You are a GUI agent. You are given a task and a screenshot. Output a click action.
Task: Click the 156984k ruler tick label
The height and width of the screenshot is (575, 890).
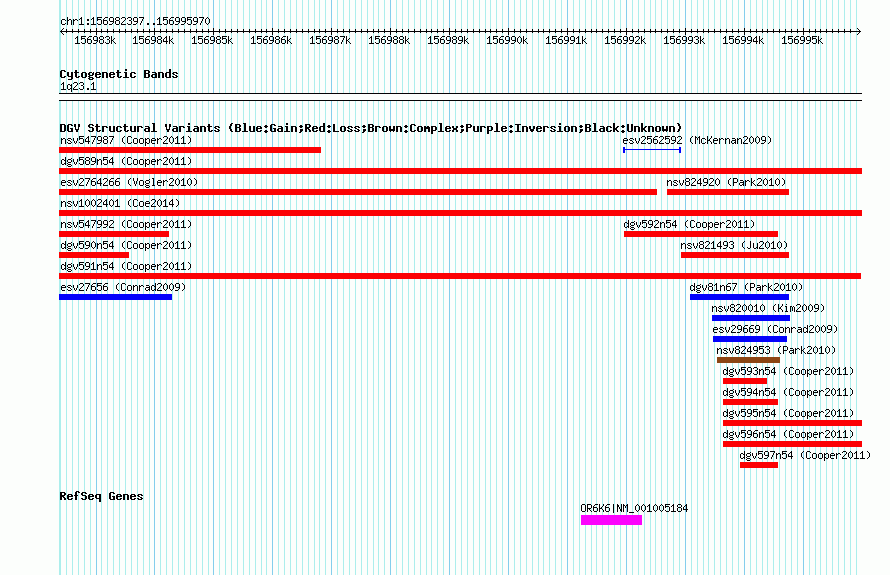point(153,40)
